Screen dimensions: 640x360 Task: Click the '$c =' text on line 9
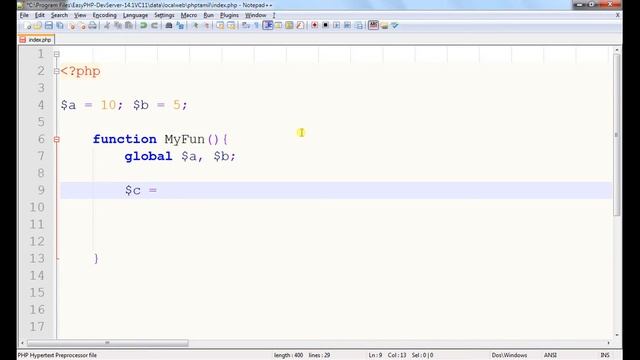point(141,190)
